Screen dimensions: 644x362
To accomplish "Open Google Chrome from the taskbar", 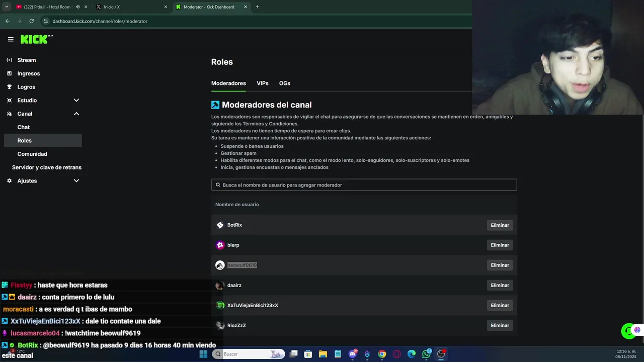I will tap(382, 354).
